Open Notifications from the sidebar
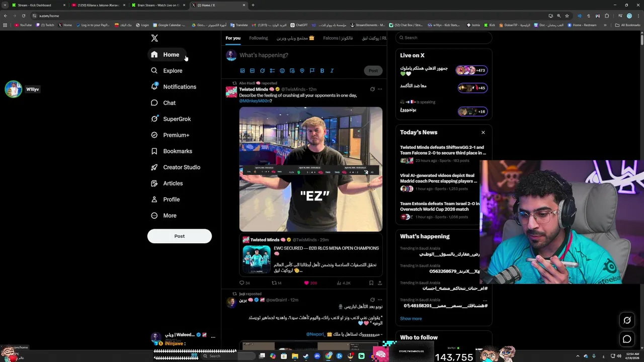This screenshot has width=644, height=362. 174,86
